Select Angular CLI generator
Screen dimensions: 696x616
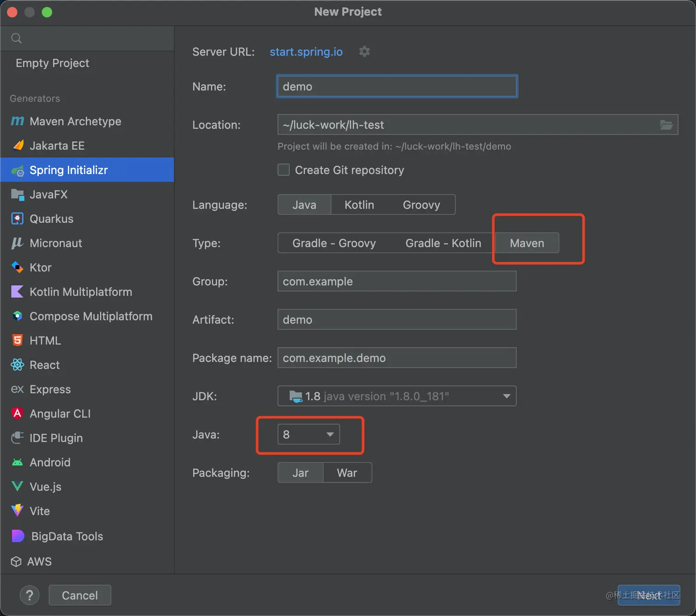click(87, 413)
